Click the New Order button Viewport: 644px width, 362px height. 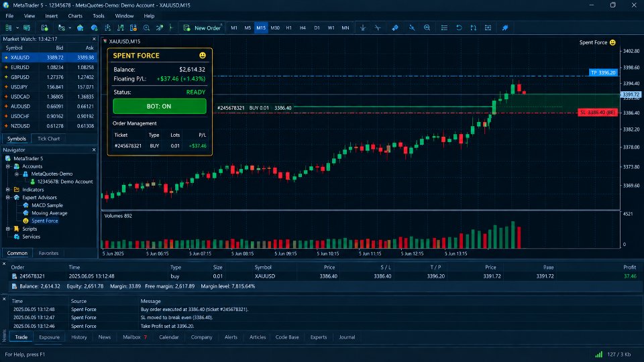(x=203, y=28)
